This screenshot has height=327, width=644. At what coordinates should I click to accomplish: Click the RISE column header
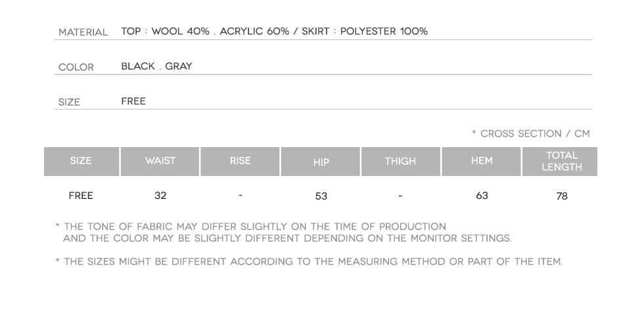pos(241,161)
